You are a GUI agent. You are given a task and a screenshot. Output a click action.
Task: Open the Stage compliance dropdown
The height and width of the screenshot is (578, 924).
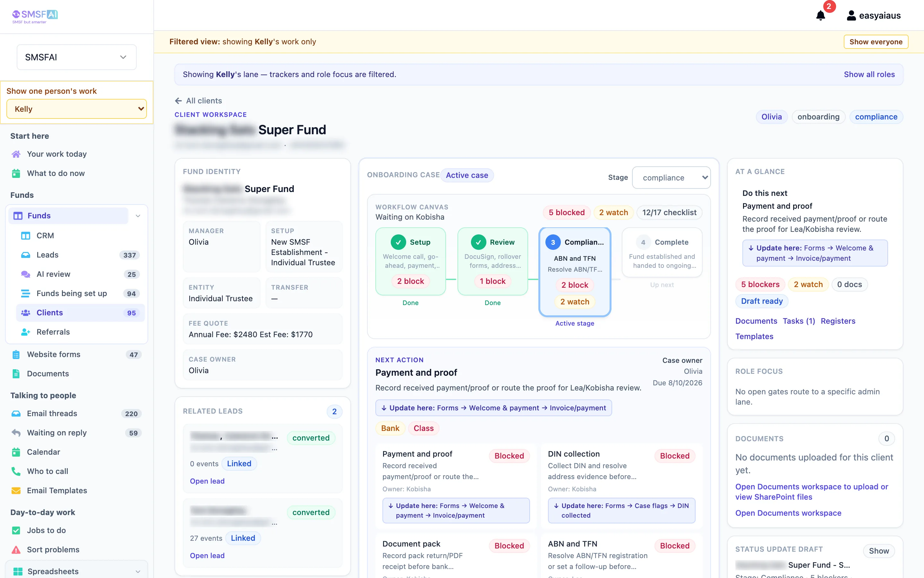click(x=671, y=178)
